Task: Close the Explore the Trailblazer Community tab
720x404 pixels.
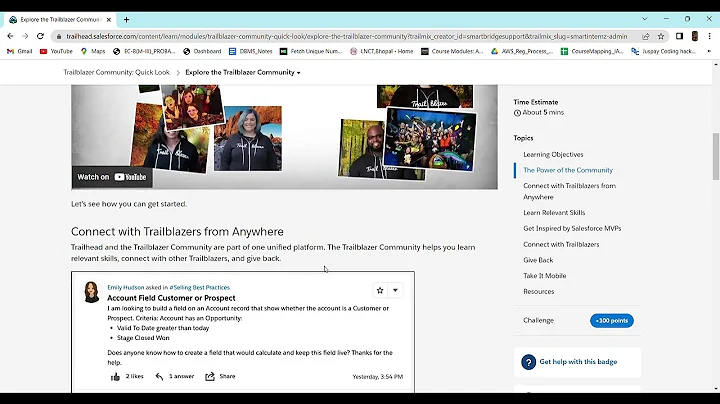Action: (x=109, y=20)
